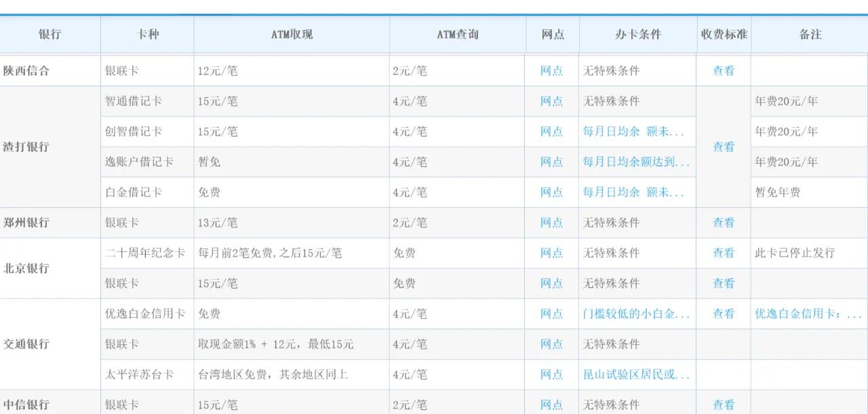Open 白金借记卡 card condition link
Image resolution: width=868 pixels, height=414 pixels.
[x=633, y=193]
